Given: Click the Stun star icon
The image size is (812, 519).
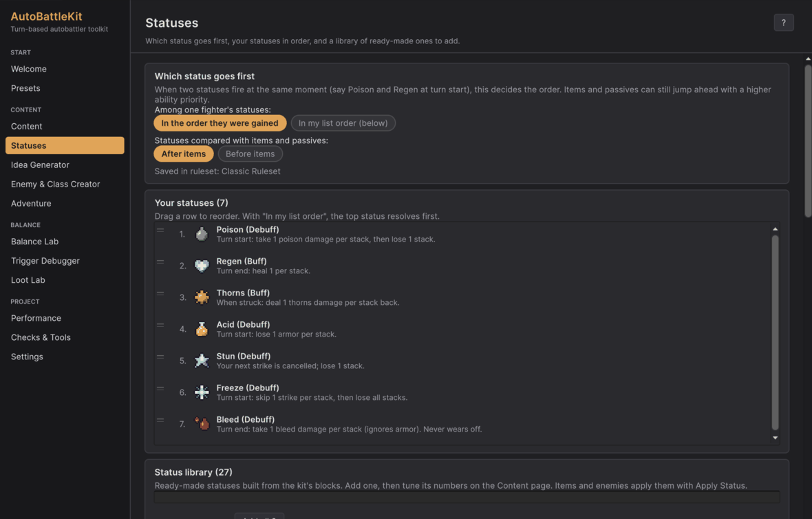Looking at the screenshot, I should [x=202, y=361].
